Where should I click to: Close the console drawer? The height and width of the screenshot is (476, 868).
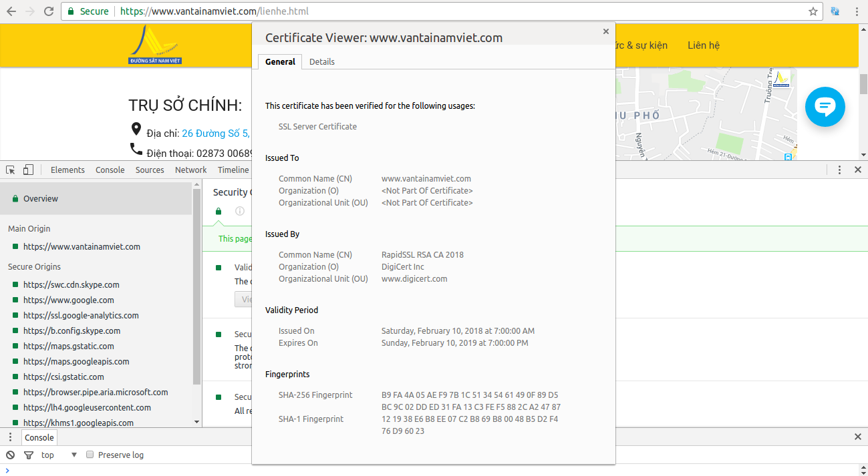(x=858, y=437)
